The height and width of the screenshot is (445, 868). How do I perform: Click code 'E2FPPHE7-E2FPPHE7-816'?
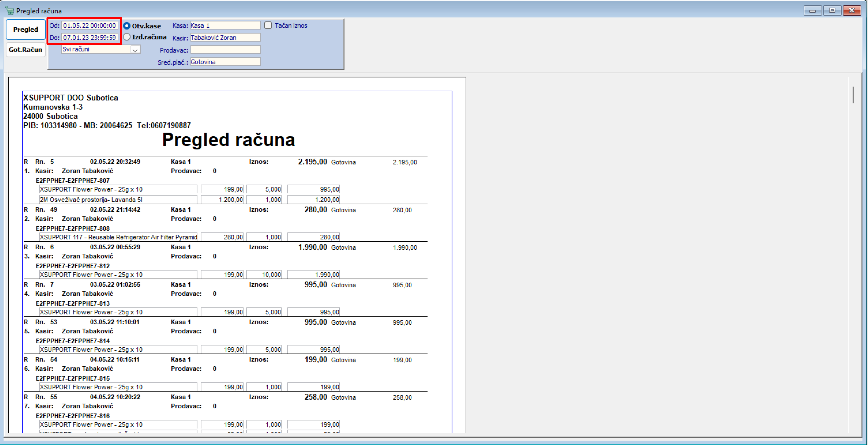click(x=73, y=416)
